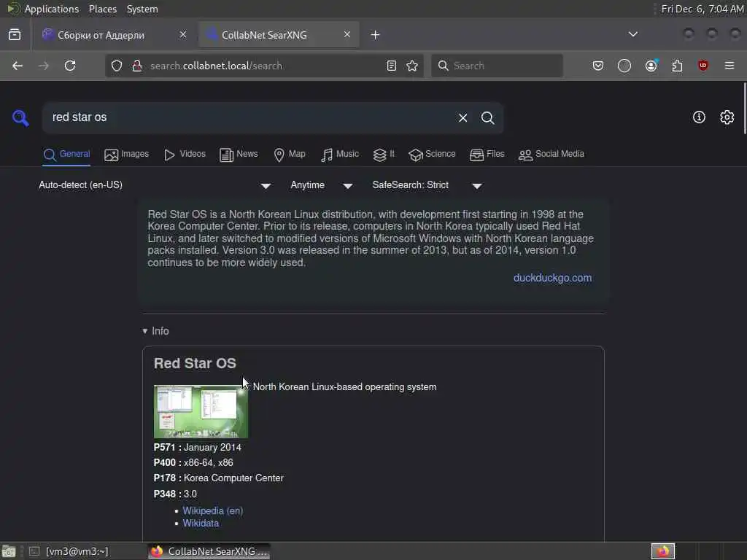Open Pocket save icon
This screenshot has width=747, height=560.
[598, 66]
